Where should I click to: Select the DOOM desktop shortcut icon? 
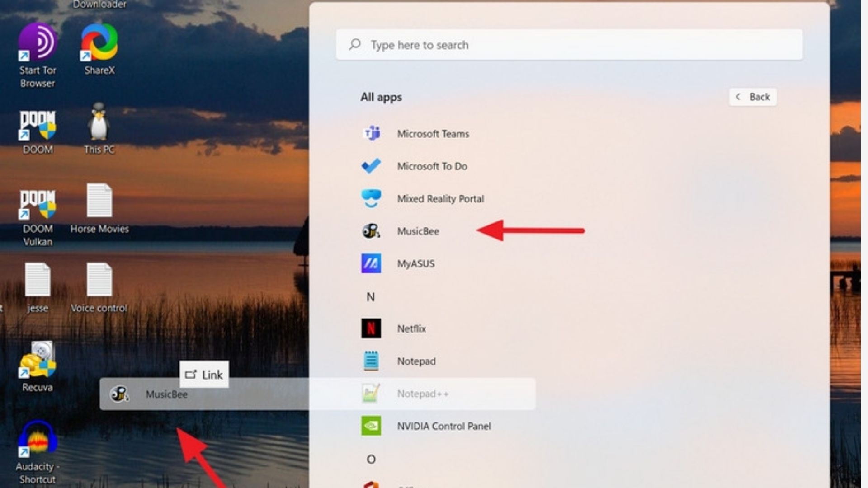pos(38,125)
